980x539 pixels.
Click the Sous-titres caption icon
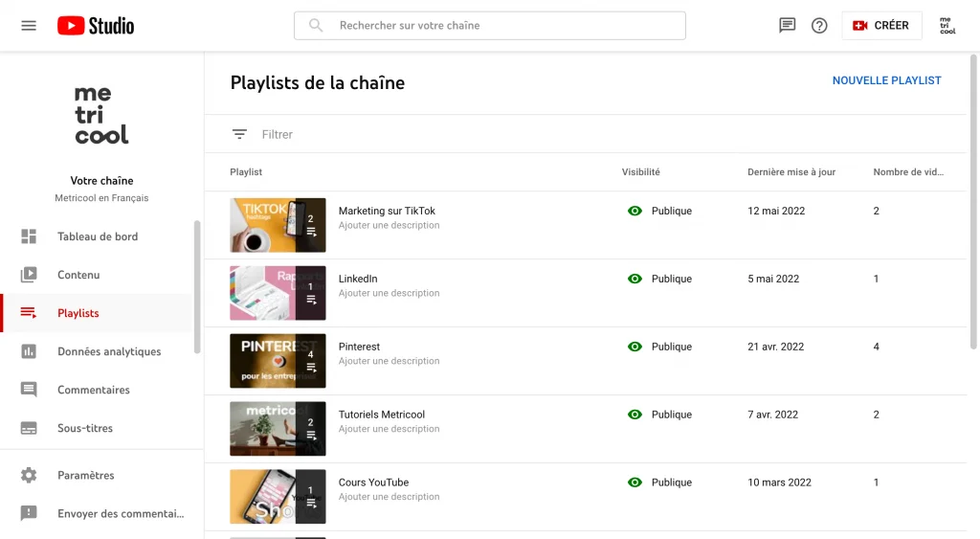click(29, 428)
